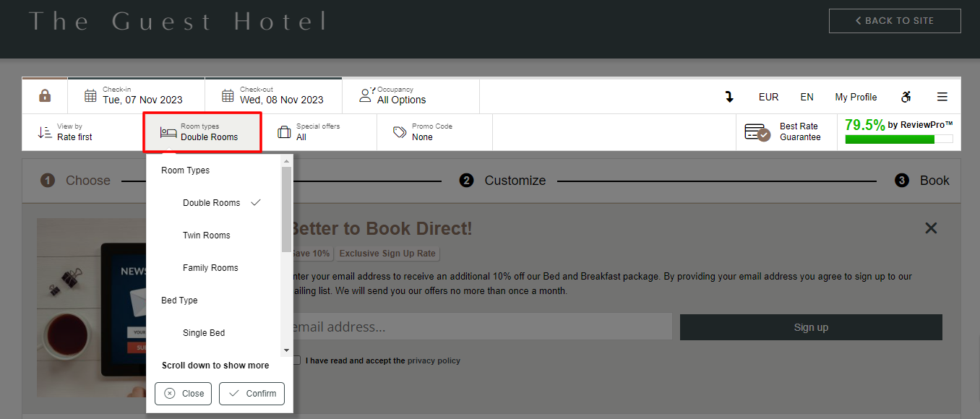The width and height of the screenshot is (980, 419).
Task: Open the Special offers All dropdown
Action: (319, 132)
